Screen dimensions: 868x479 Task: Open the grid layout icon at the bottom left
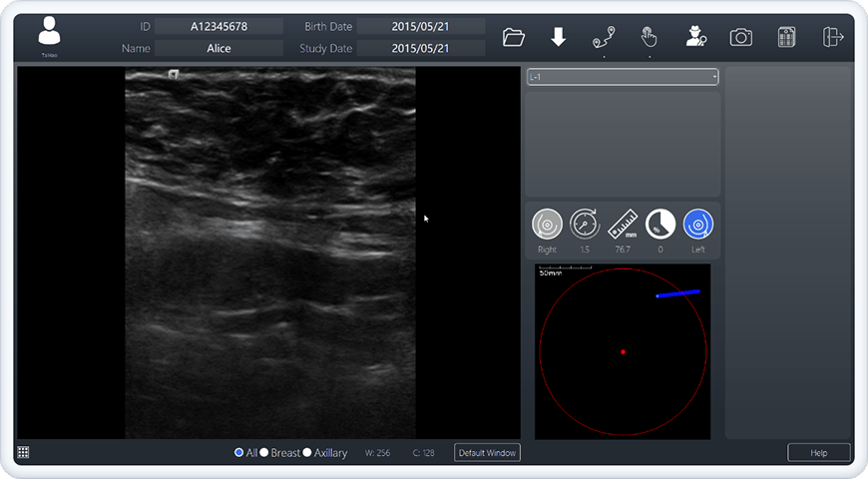click(x=23, y=452)
